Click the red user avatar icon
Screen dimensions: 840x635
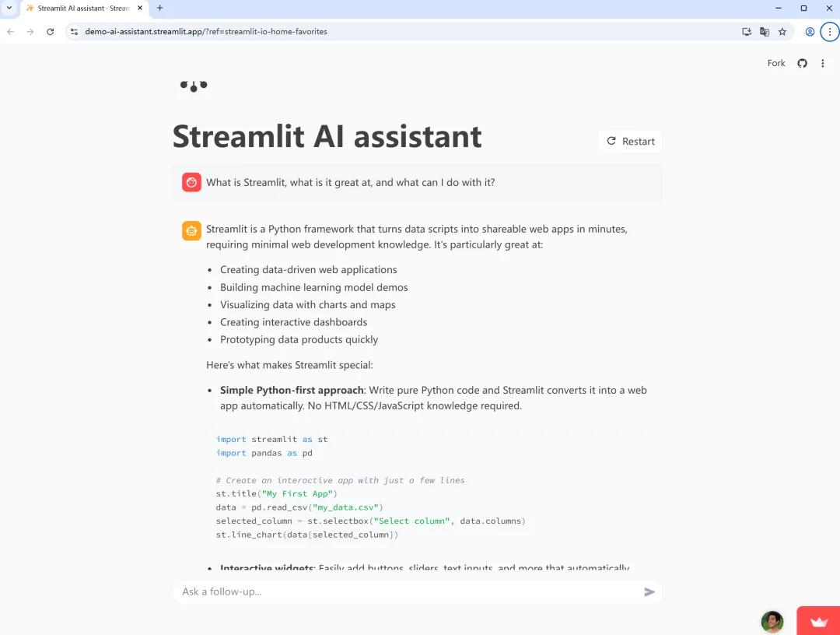click(x=191, y=182)
